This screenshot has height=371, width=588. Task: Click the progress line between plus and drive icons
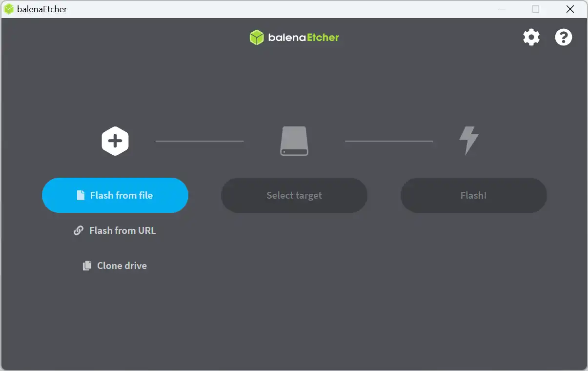tap(200, 141)
